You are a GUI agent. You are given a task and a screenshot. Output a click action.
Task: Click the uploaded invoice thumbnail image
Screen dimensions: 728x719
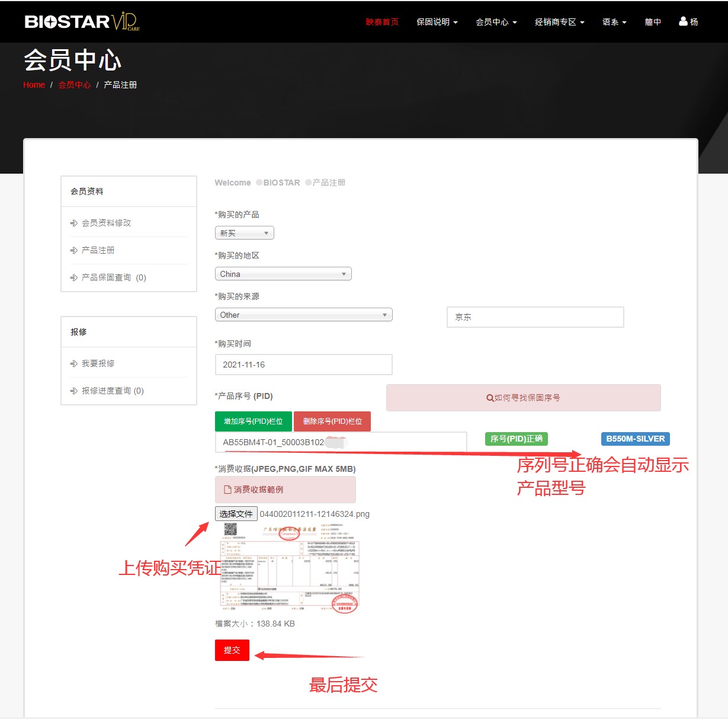290,568
